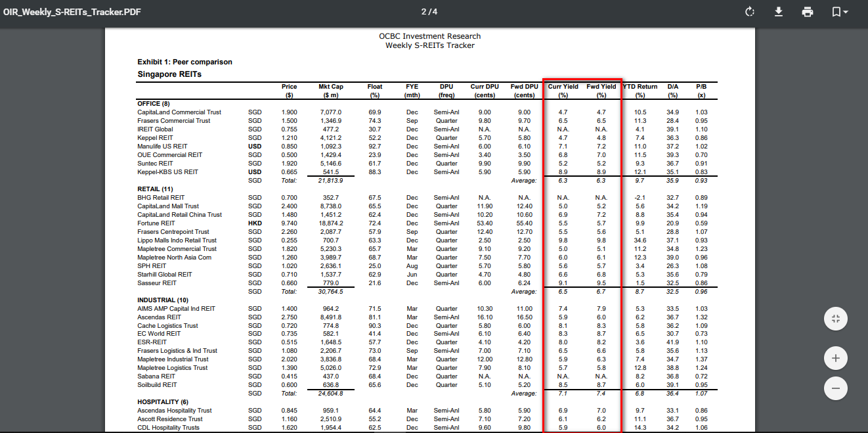
Task: Click the Fortune REIT row name
Action: coord(158,223)
